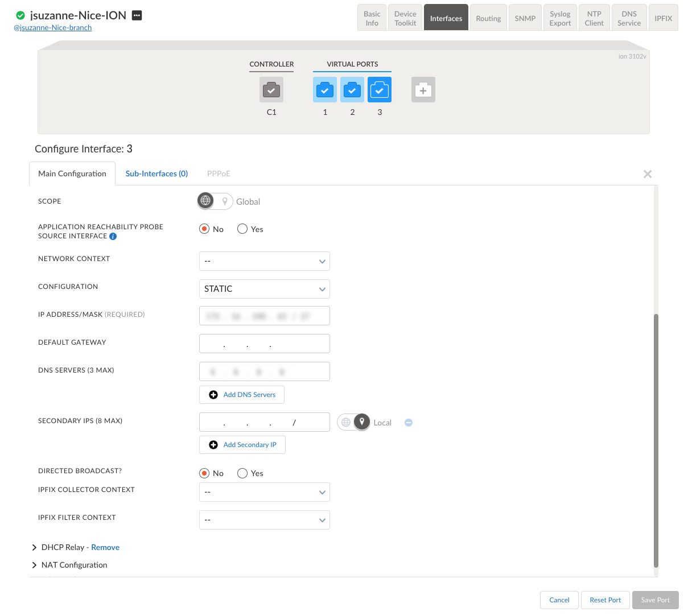Viewport: 688px width, 616px height.
Task: Click the device options ellipsis icon
Action: pos(137,15)
